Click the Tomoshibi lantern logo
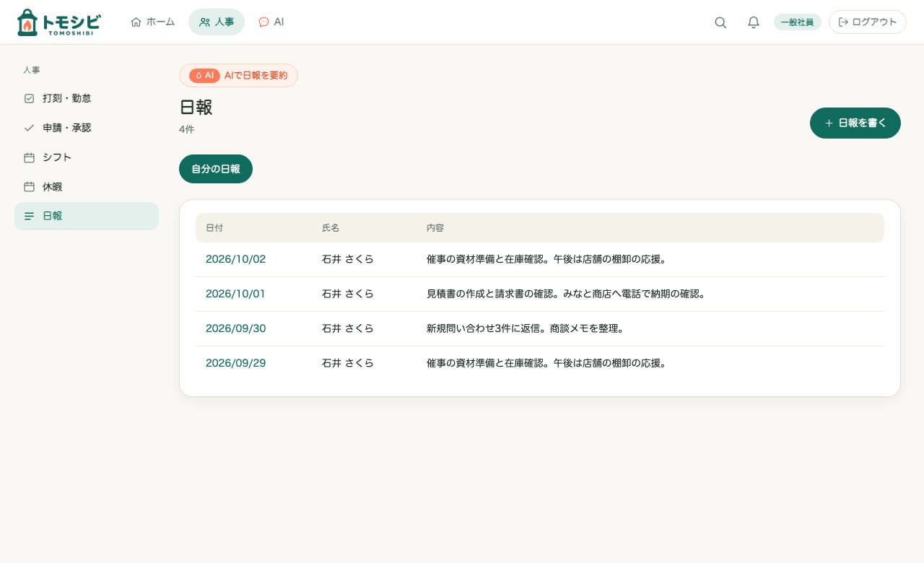This screenshot has width=924, height=563. click(58, 22)
